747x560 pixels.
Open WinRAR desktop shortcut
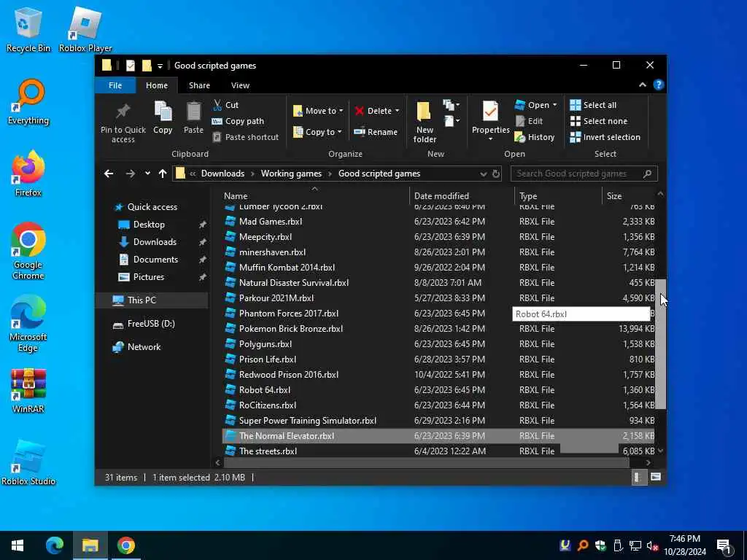28,391
